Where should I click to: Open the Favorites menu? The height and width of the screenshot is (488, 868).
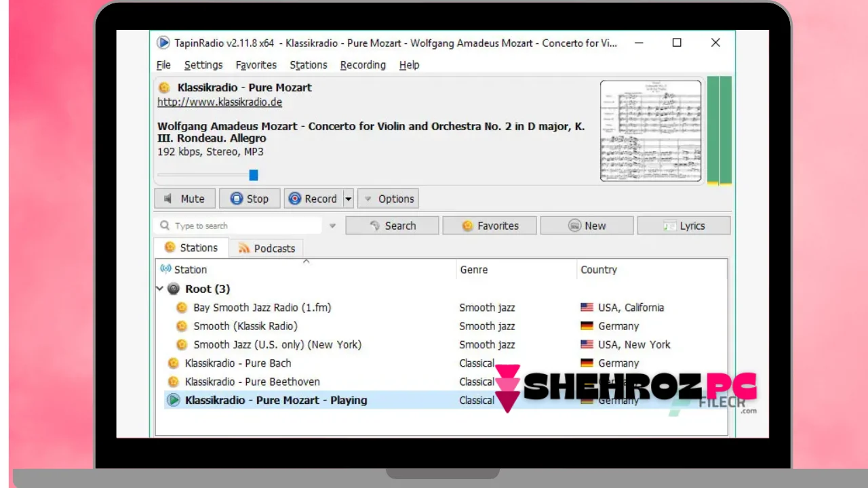(256, 65)
